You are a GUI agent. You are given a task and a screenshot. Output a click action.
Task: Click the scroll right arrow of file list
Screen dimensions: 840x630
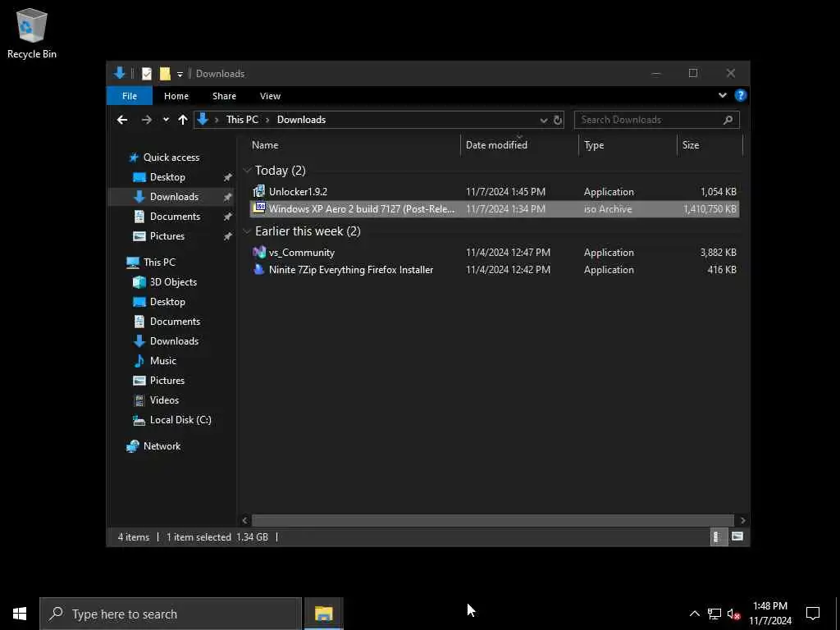[x=742, y=520]
